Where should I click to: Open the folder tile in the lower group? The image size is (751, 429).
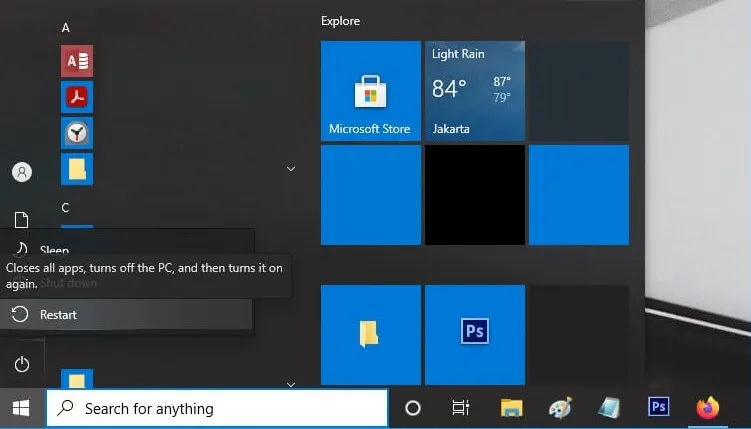coord(371,335)
